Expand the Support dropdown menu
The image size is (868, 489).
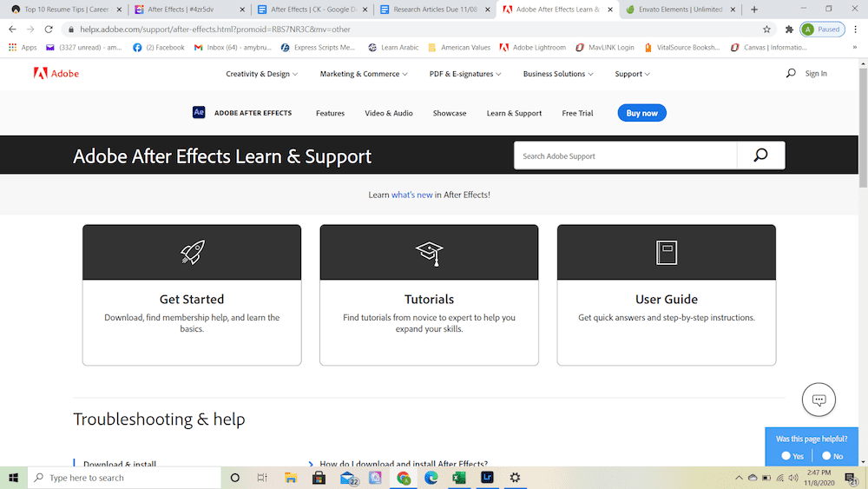click(632, 74)
